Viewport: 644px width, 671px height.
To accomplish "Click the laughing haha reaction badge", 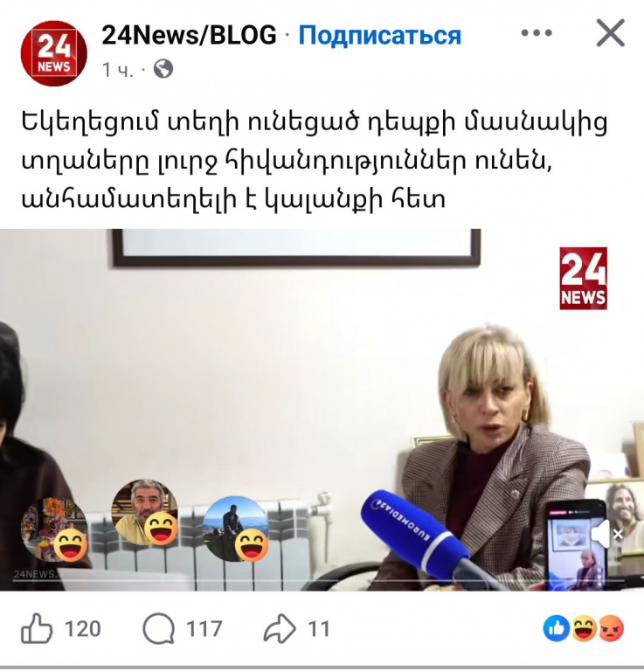I will click(584, 629).
